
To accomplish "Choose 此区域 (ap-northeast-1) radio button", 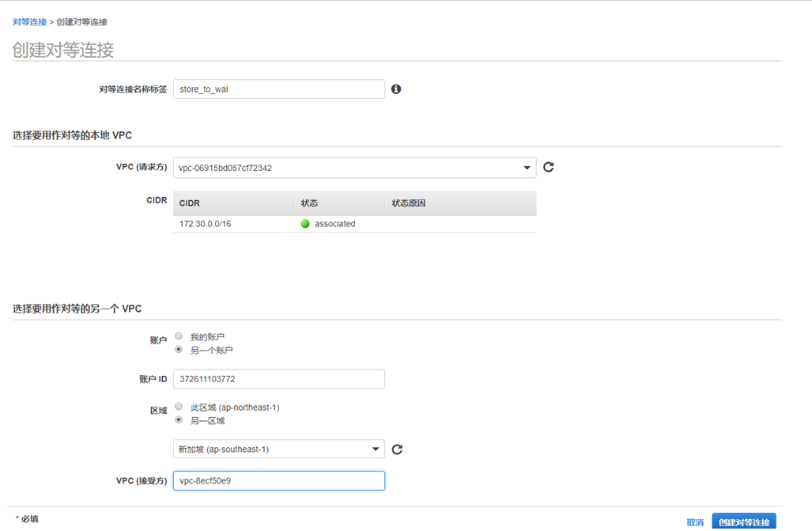I will point(179,407).
